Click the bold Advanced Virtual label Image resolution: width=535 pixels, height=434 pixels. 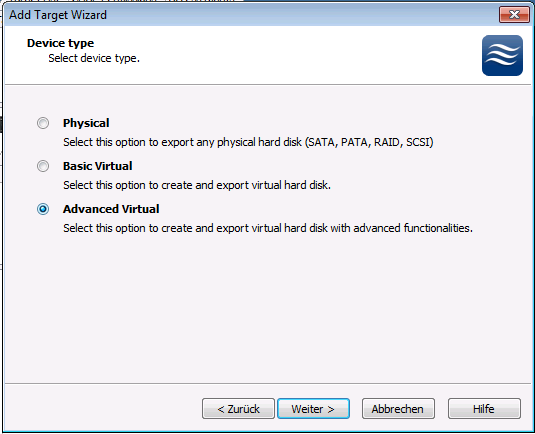click(x=111, y=209)
